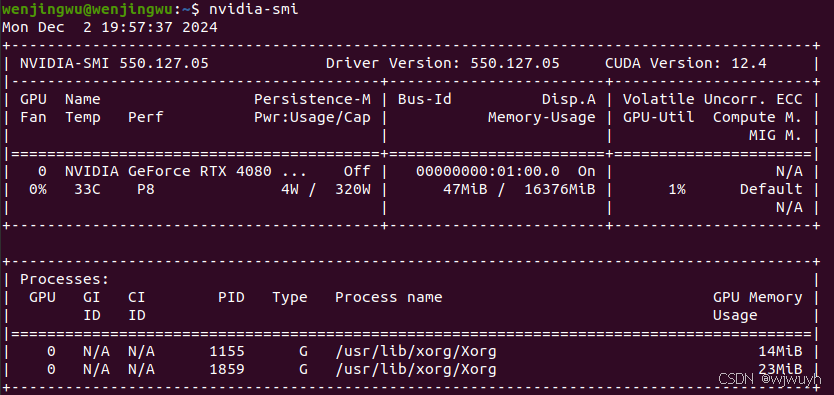Viewport: 834px width, 395px height.
Task: Click the nvidia-smi command text
Action: pos(254,9)
